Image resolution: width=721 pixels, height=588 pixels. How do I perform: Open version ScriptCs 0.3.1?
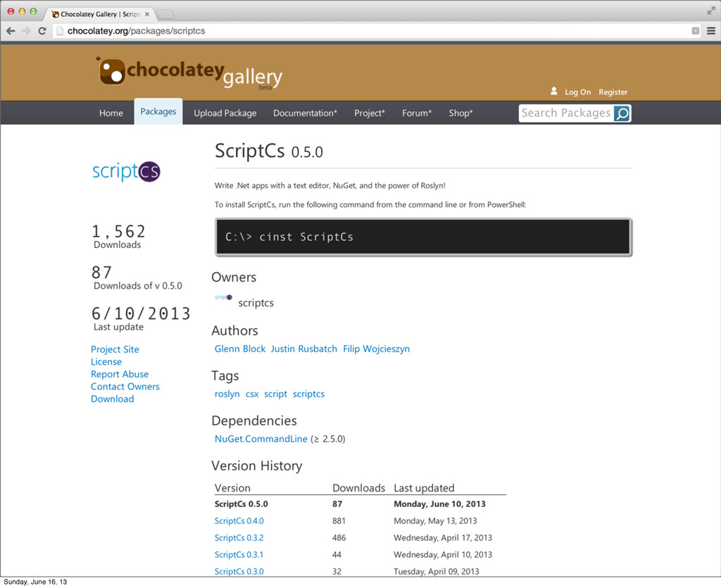239,555
